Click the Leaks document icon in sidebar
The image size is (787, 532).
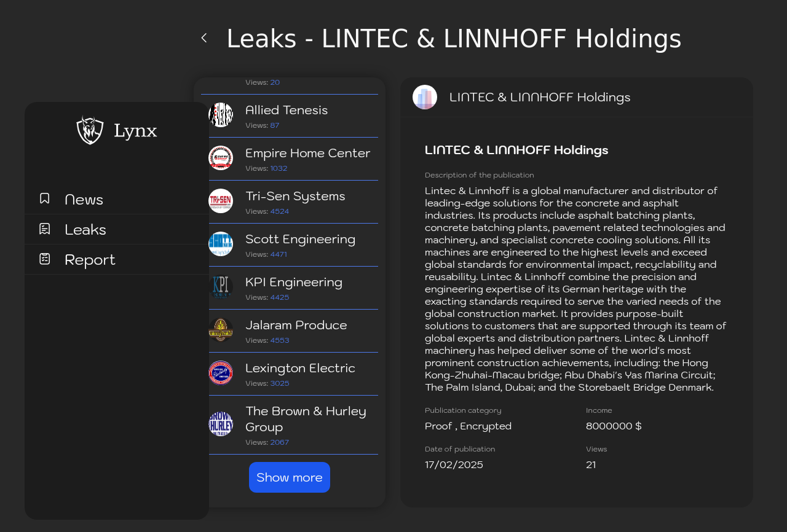point(45,229)
